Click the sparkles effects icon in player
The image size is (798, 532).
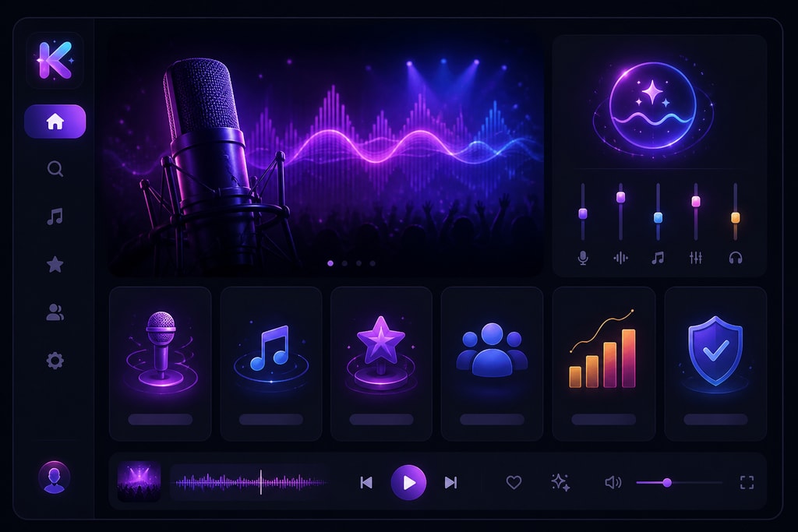coord(560,482)
